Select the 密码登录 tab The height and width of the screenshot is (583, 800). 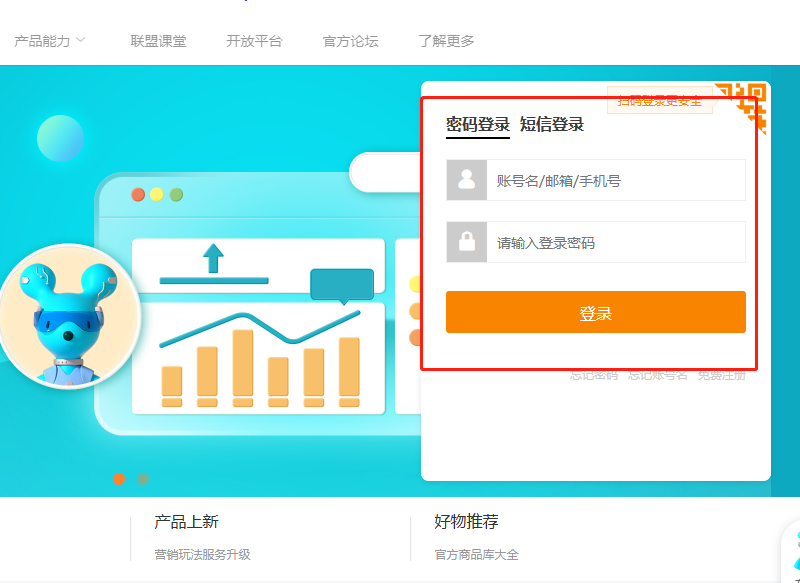point(477,125)
